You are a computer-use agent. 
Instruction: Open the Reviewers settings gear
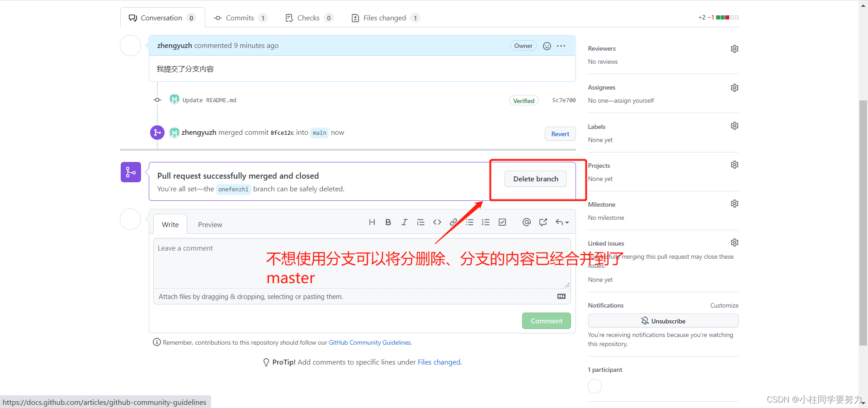point(734,49)
